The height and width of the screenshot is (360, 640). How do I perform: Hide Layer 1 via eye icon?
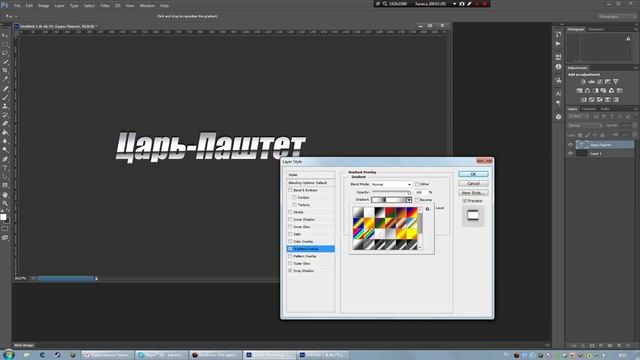click(x=571, y=153)
